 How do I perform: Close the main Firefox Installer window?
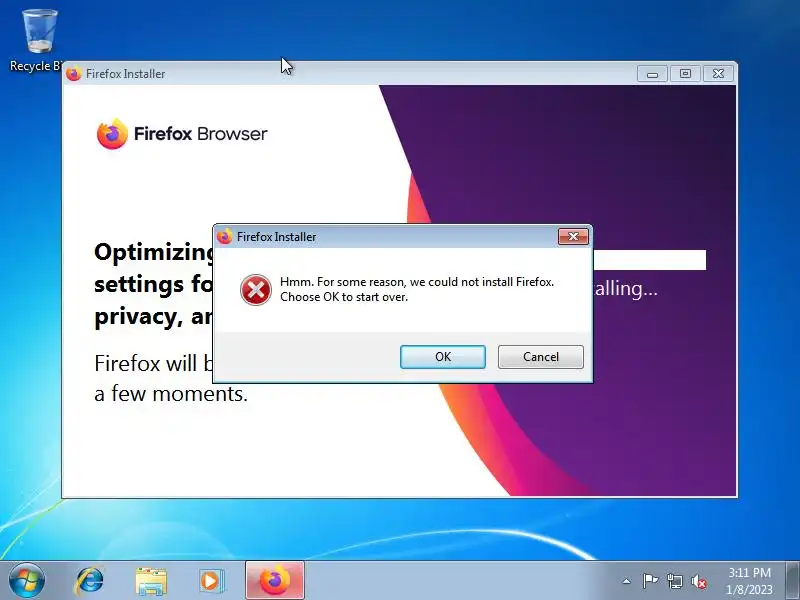(718, 73)
